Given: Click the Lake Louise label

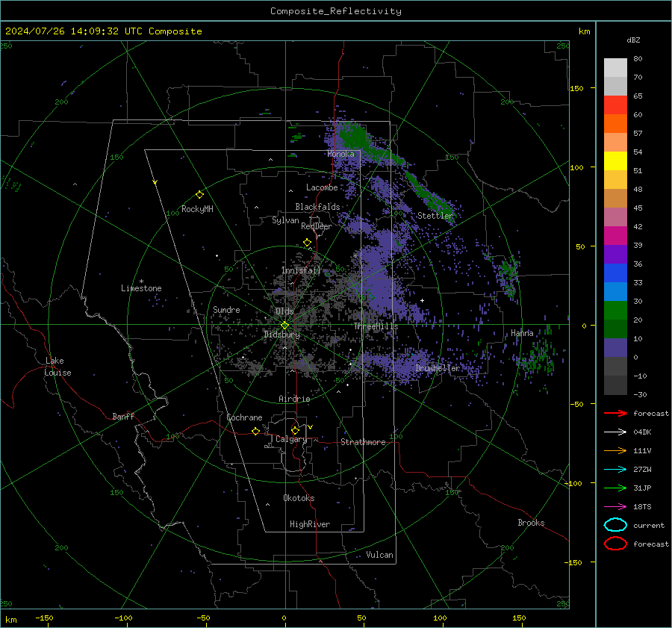Looking at the screenshot, I should click(57, 367).
